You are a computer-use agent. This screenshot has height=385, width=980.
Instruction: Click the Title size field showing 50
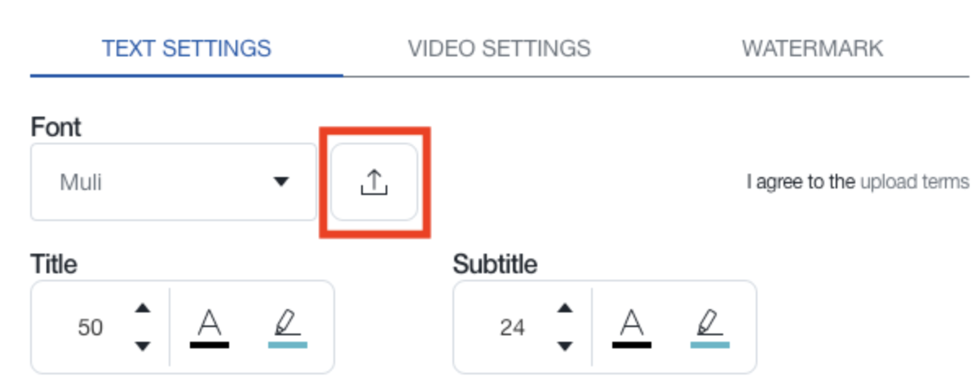pos(90,328)
